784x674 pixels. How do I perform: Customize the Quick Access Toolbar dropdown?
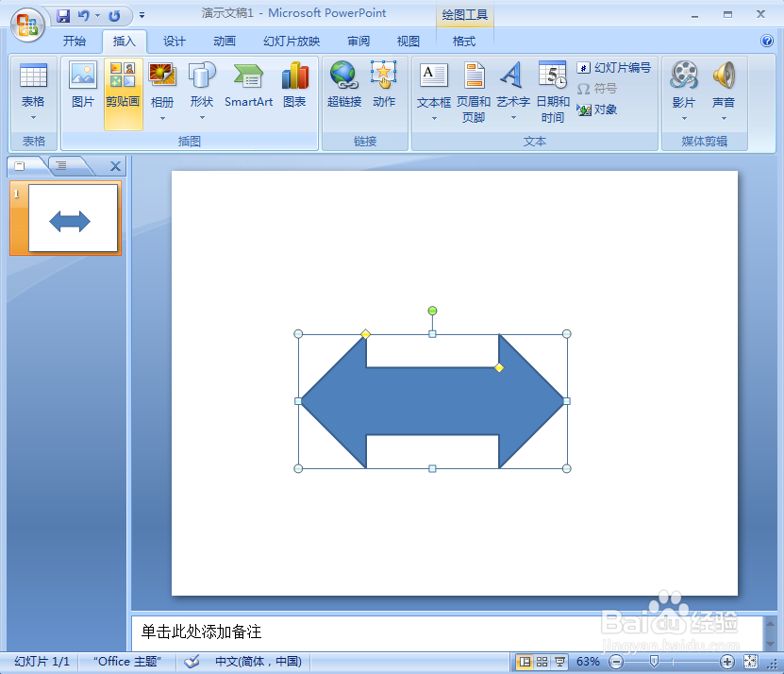tap(142, 15)
